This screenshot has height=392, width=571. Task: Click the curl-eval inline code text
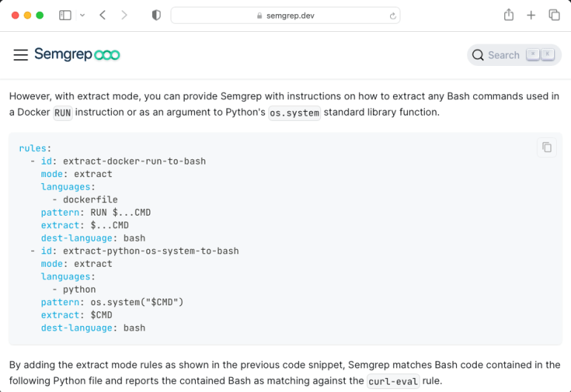pyautogui.click(x=394, y=382)
